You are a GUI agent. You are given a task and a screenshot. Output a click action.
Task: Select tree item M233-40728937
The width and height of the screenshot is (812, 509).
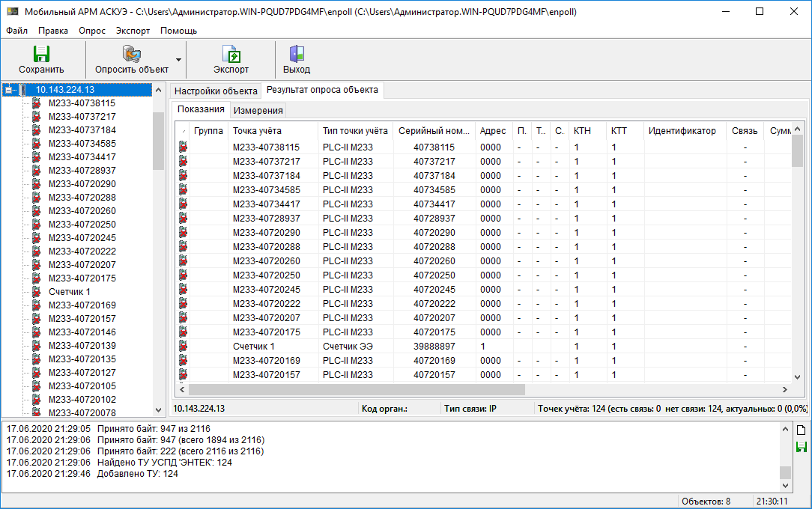pos(82,171)
